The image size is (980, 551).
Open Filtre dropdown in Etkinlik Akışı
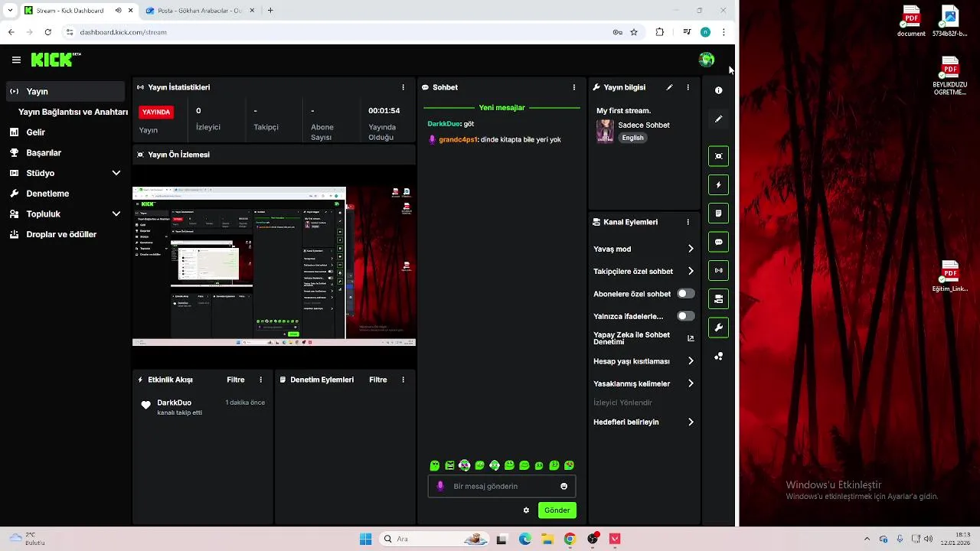click(236, 380)
